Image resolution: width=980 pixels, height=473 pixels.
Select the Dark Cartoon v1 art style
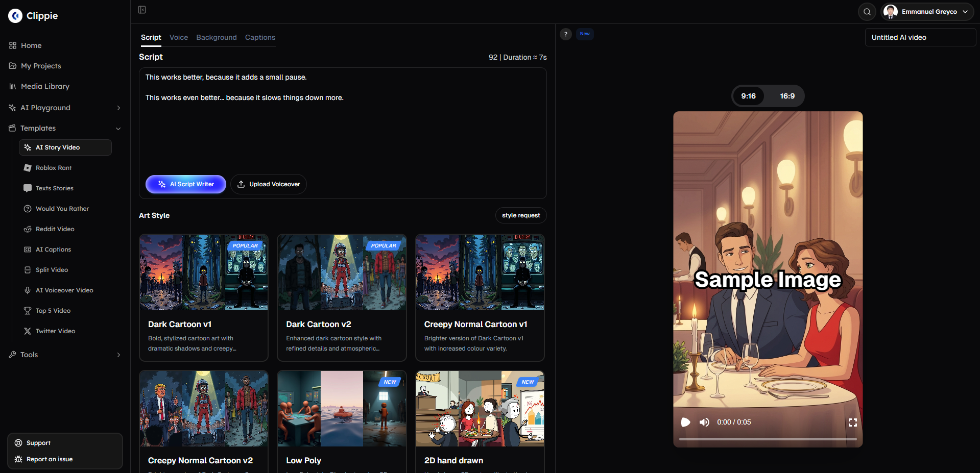[x=204, y=297]
